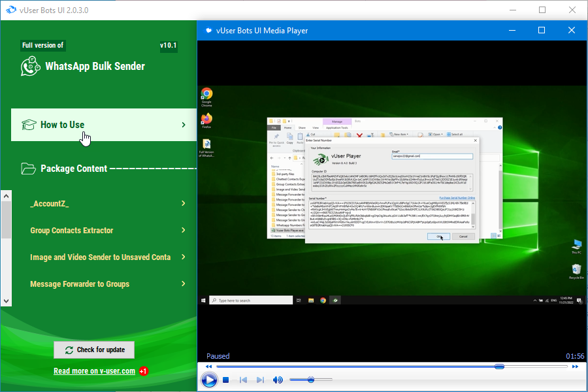Click the OK button in the video dialog

438,237
